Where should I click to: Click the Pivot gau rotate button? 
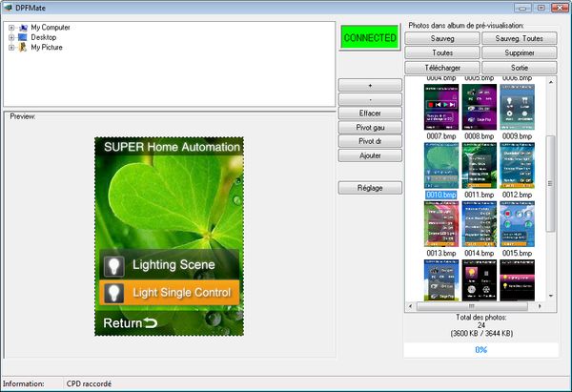pyautogui.click(x=370, y=128)
